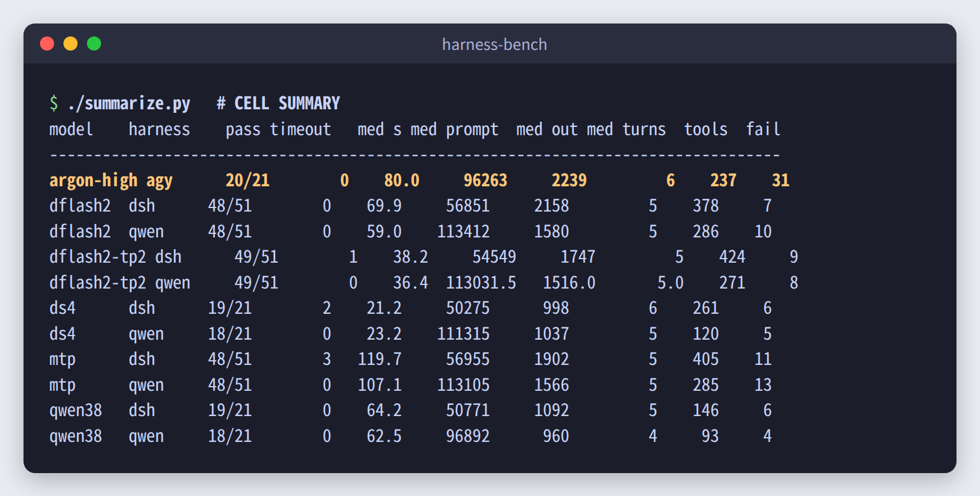Click the prompt value 56851
This screenshot has height=496, width=980.
pos(468,206)
